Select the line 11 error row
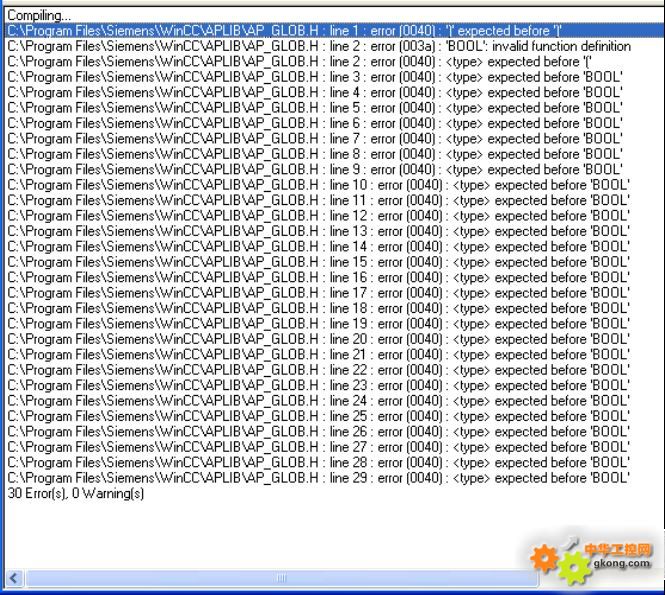Screen dimensions: 665x595 pyautogui.click(x=319, y=200)
